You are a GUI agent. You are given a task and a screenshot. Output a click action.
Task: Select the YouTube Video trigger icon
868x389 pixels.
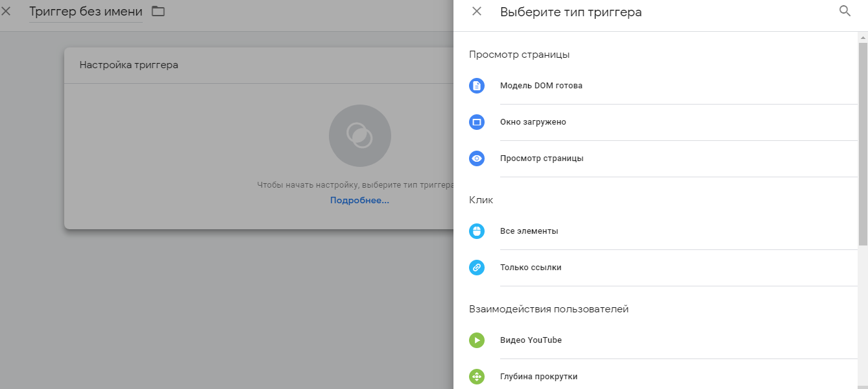(x=477, y=340)
